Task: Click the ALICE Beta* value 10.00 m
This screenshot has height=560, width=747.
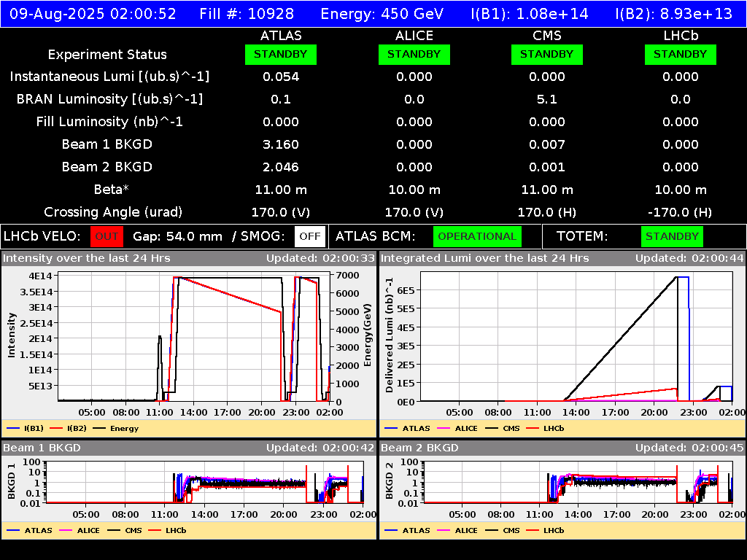Action: click(x=414, y=190)
